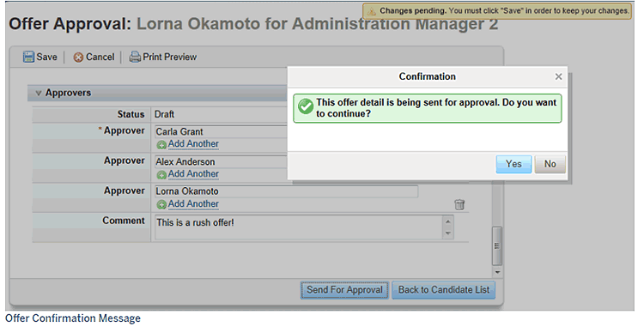
Task: Close the Confirmation dialog with X
Action: click(558, 76)
